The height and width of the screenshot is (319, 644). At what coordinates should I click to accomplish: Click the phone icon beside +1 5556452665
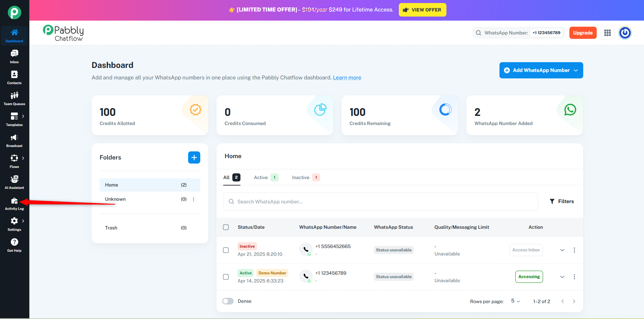(x=306, y=249)
